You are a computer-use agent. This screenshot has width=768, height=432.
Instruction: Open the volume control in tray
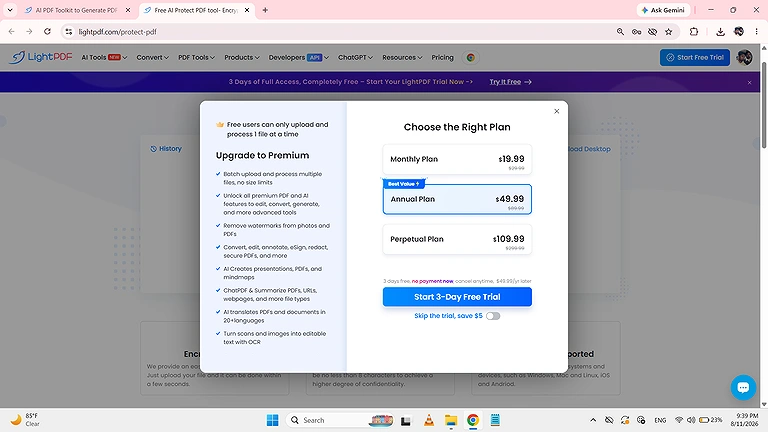point(691,420)
